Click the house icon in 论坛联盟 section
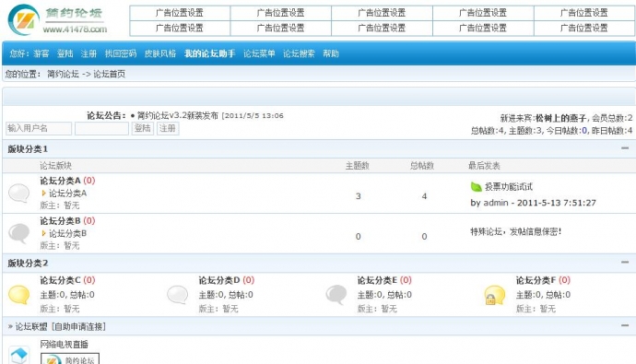 point(19,355)
